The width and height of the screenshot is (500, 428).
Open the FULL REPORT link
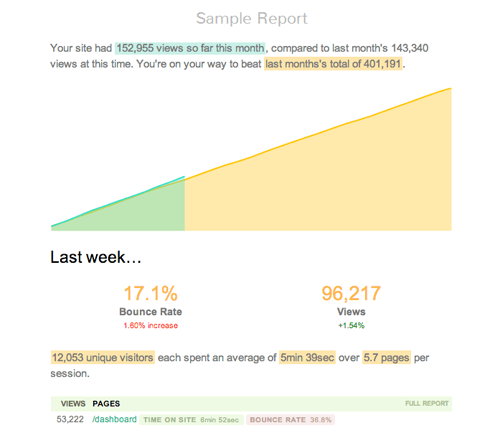click(427, 403)
